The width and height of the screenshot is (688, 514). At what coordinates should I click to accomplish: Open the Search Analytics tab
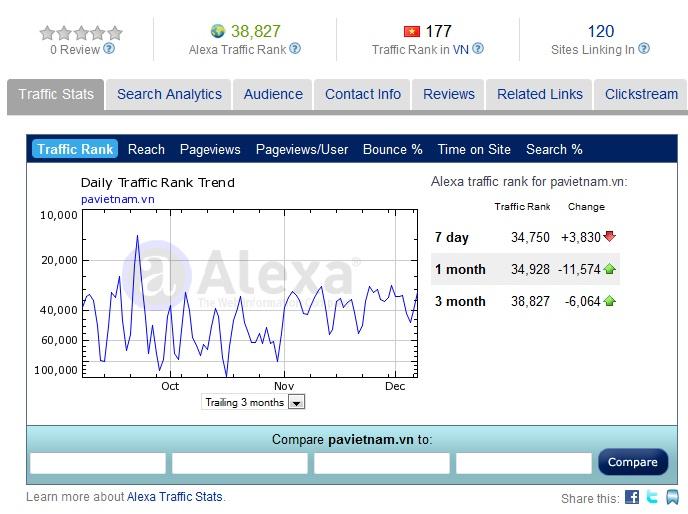click(x=169, y=94)
